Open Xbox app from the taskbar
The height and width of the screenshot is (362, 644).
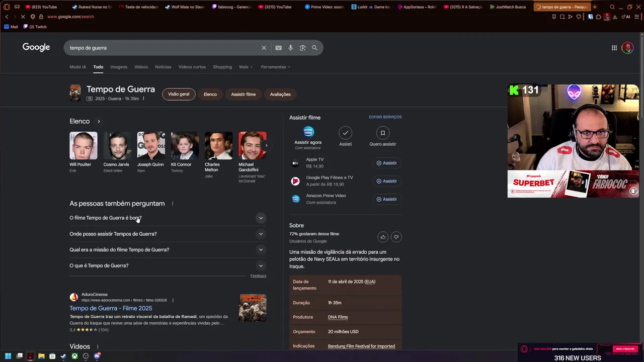click(74, 356)
